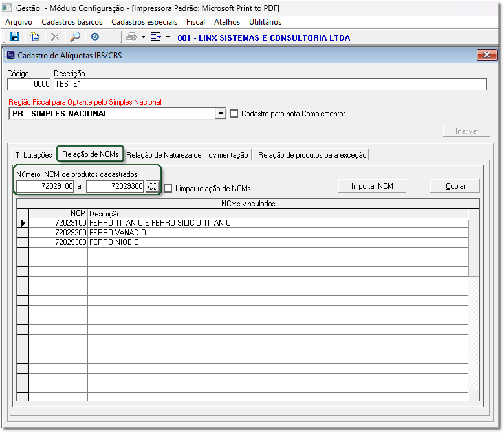This screenshot has height=433, width=504.
Task: Click the current row indicator arrow
Action: pyautogui.click(x=23, y=223)
